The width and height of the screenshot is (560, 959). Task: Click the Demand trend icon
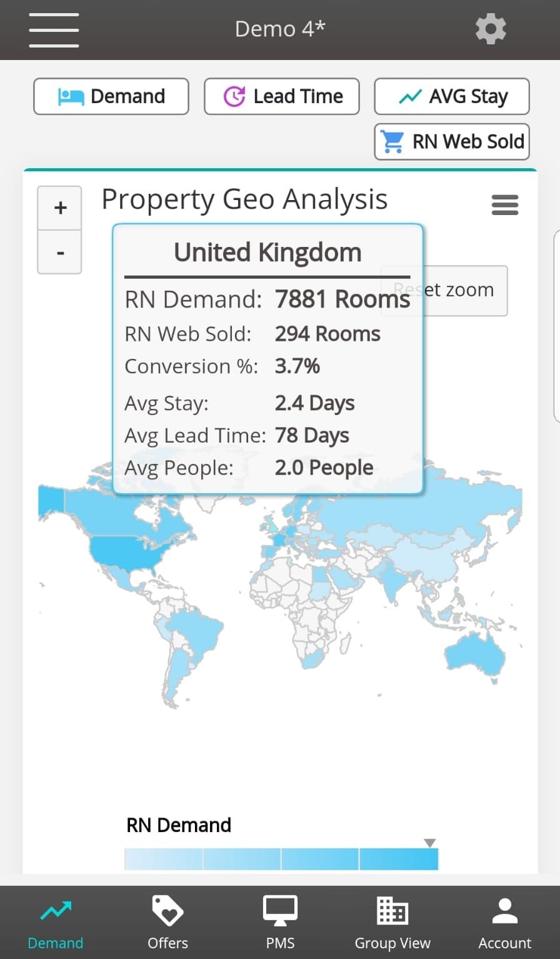pos(56,910)
